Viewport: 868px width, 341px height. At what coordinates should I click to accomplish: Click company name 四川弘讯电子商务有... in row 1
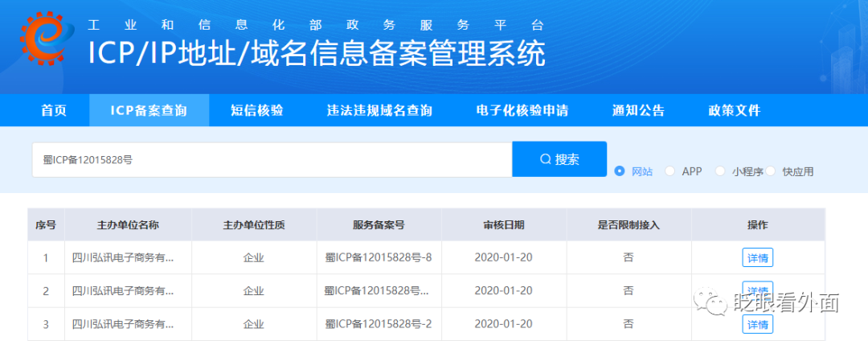tap(123, 258)
